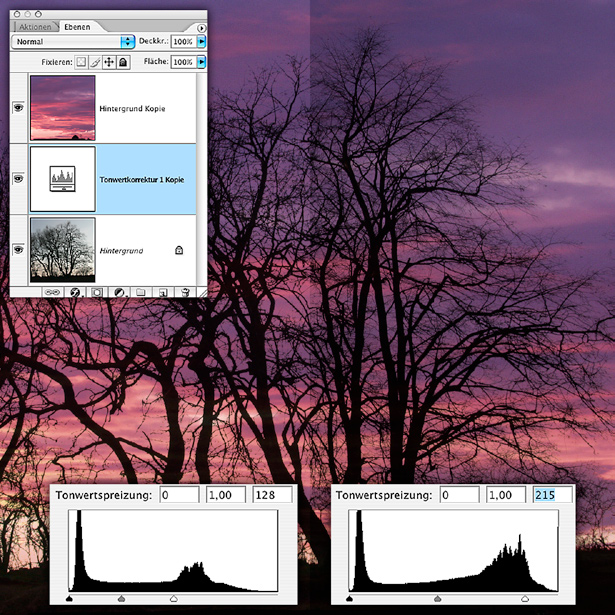Click black point slider under right histogram

click(x=349, y=599)
